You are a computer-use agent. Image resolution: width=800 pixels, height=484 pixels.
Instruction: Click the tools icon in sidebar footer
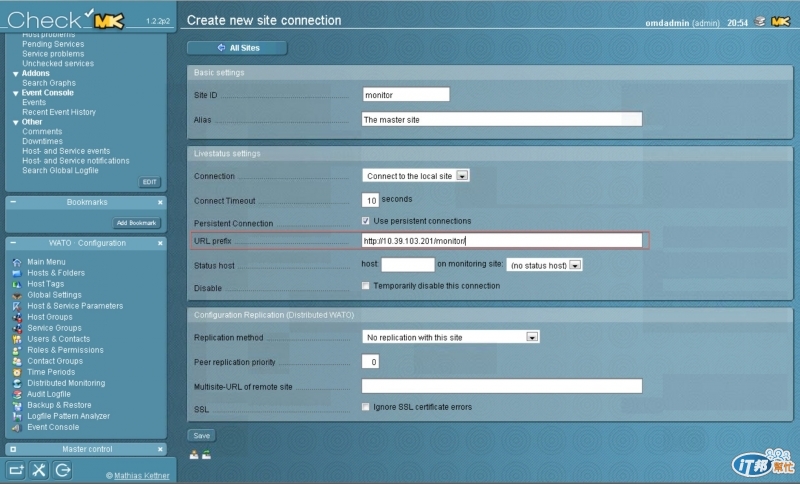[39, 470]
